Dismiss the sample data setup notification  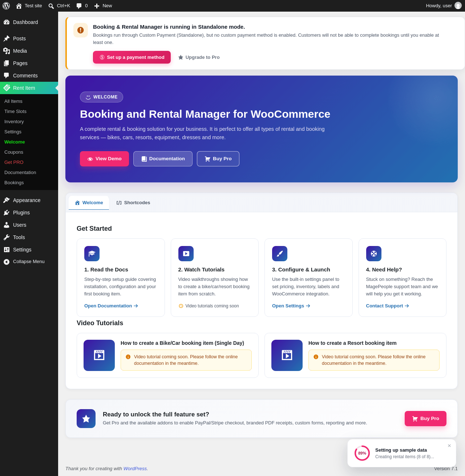pyautogui.click(x=449, y=446)
